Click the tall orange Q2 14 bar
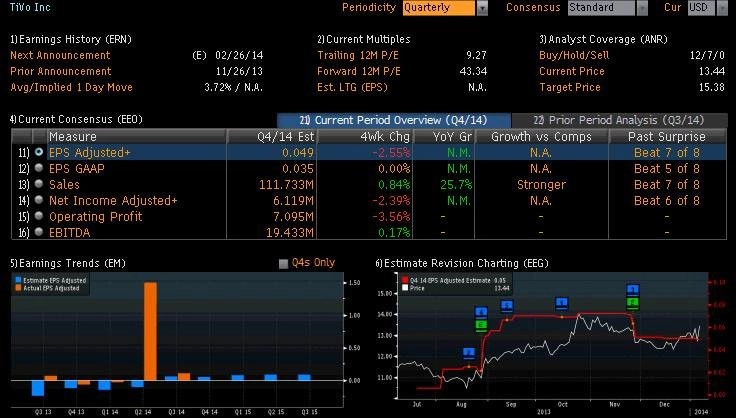This screenshot has height=418, width=736. coord(150,331)
